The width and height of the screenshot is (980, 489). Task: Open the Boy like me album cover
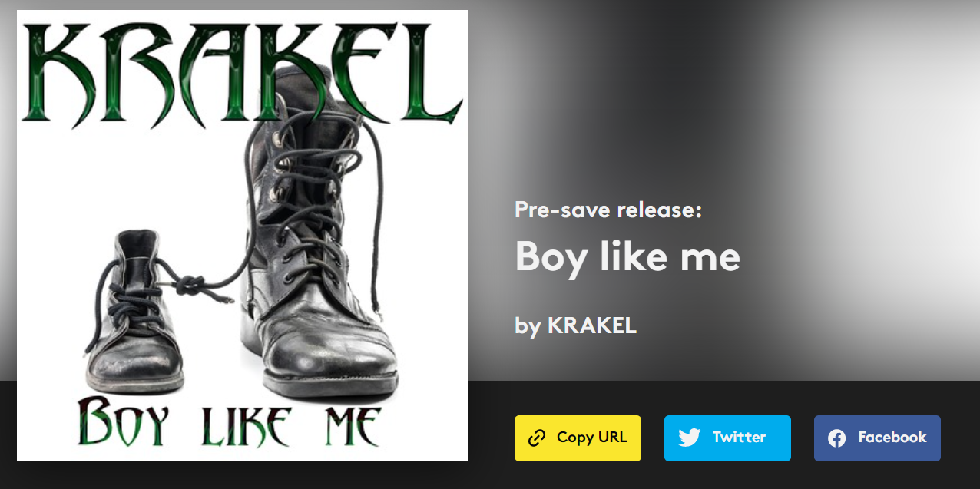(x=243, y=236)
